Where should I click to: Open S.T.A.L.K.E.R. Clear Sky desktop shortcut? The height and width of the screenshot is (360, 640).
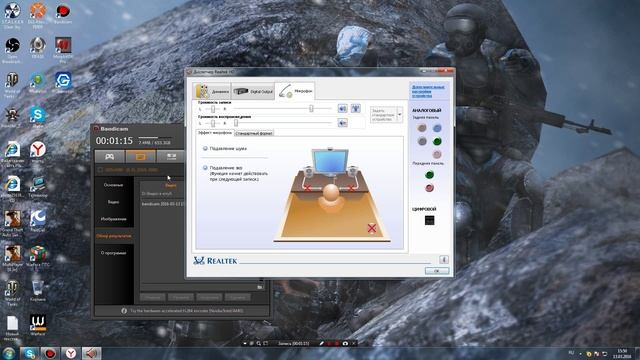[x=12, y=16]
